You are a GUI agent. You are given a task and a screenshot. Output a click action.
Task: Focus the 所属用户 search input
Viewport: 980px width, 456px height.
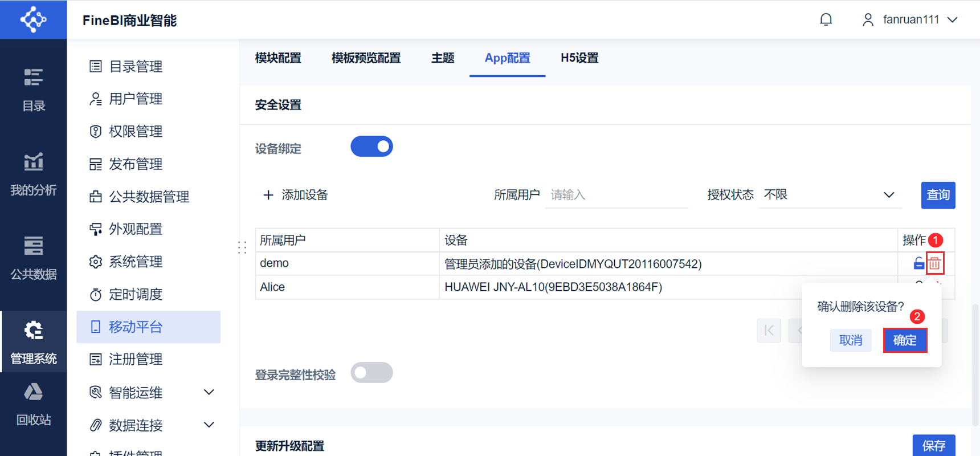coord(616,195)
